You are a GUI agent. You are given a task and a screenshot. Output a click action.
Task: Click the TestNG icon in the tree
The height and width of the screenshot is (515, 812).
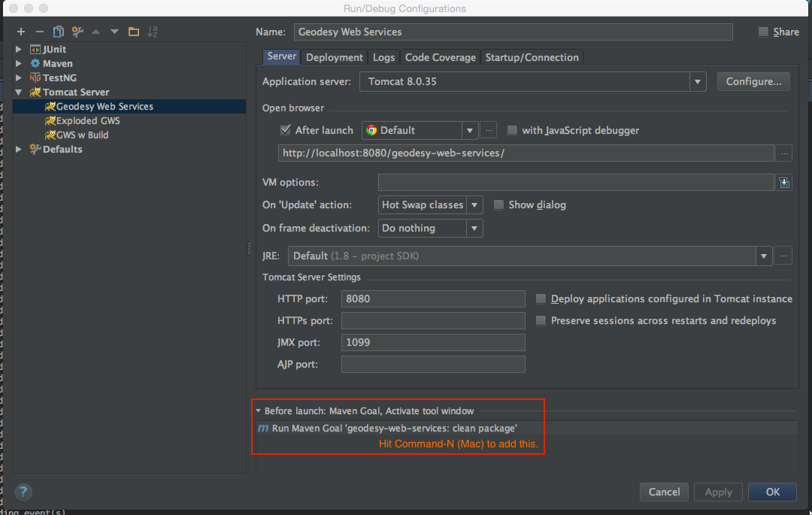35,77
